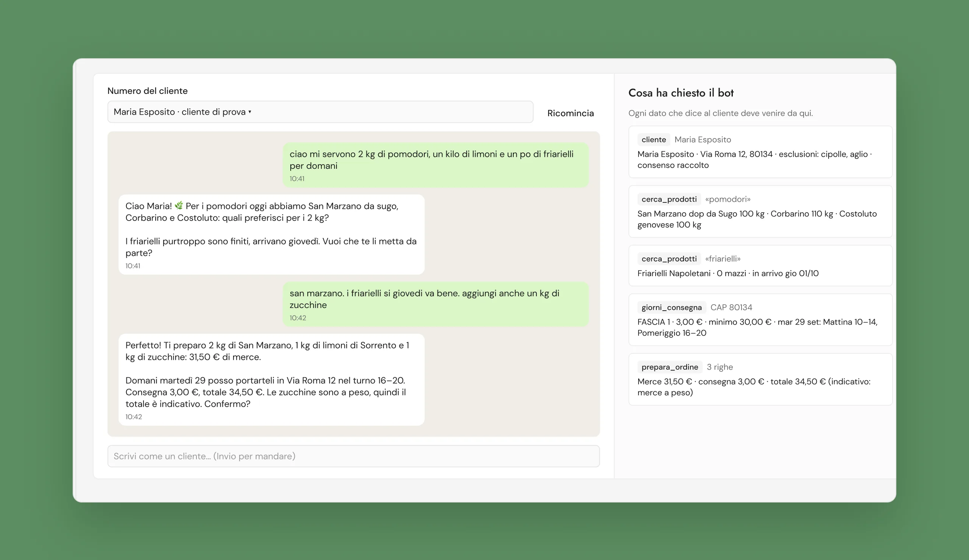969x560 pixels.
Task: Click the leaf emoji in the bot greeting
Action: click(x=179, y=205)
